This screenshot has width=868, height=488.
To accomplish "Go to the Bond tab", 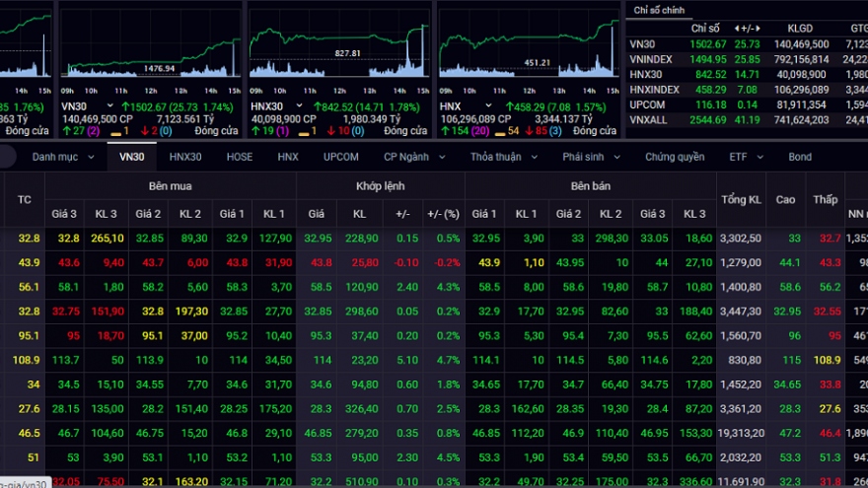I will pyautogui.click(x=799, y=157).
